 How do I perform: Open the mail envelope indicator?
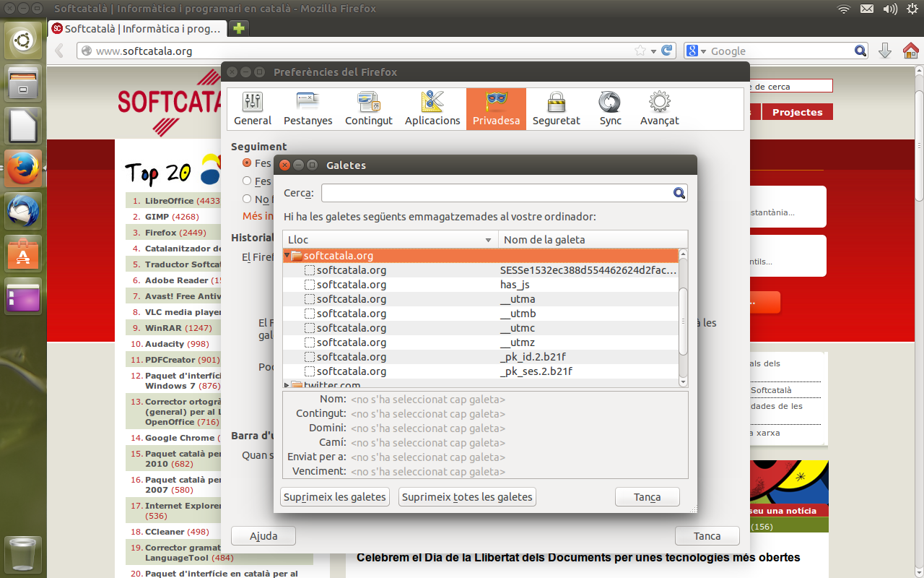coord(866,9)
